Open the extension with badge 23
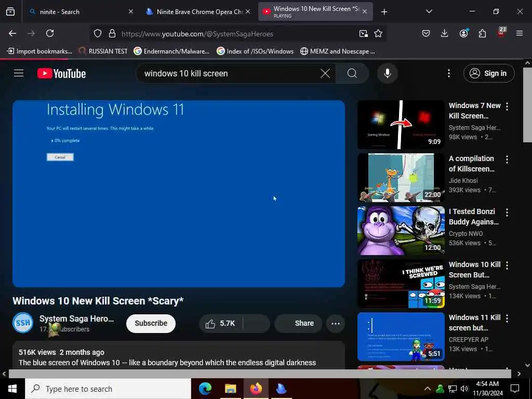Screen dimensions: 532x399 click(x=501, y=33)
